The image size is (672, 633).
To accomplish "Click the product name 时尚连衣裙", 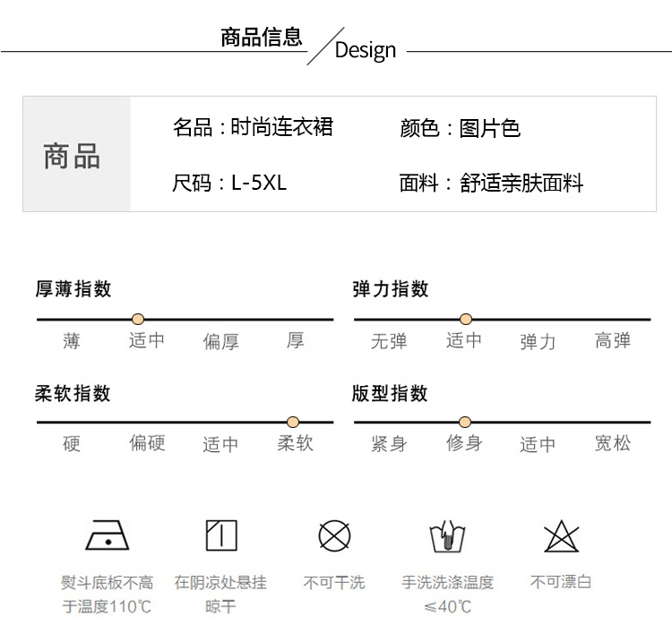I will (x=281, y=128).
